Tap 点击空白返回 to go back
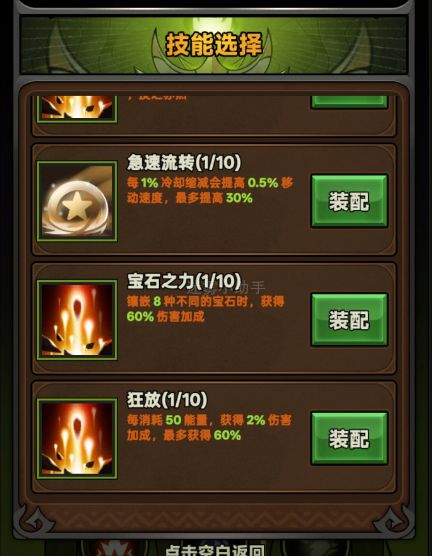 215,550
